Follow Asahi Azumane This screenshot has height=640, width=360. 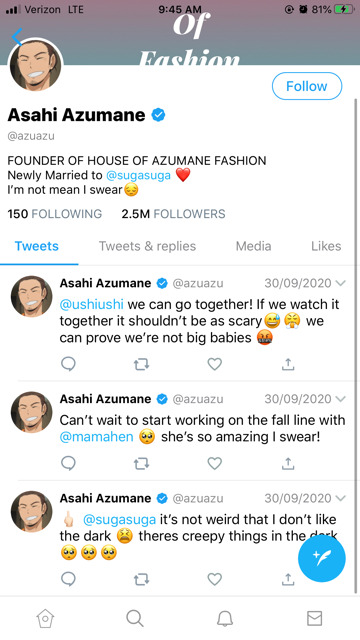[x=307, y=86]
